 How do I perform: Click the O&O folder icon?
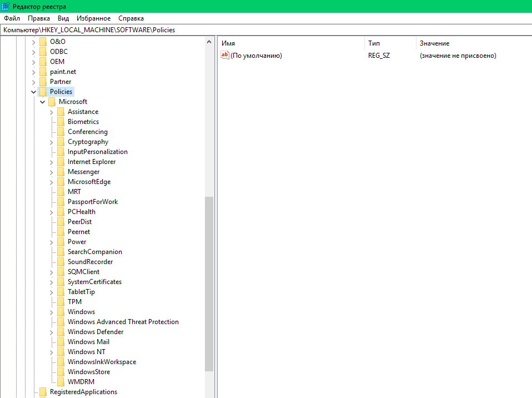tap(43, 42)
